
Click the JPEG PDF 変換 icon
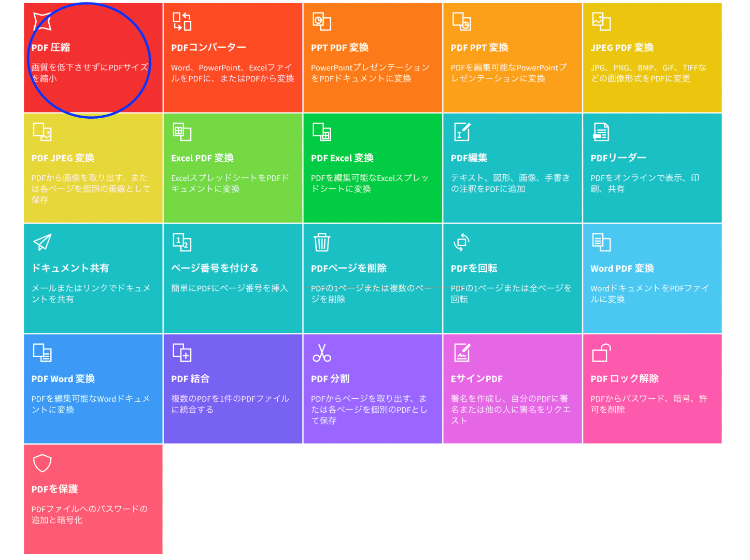(602, 21)
